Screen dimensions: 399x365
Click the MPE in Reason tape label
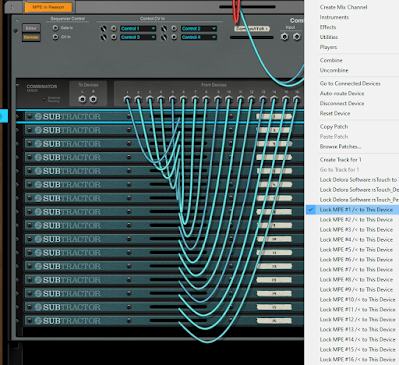coord(48,7)
